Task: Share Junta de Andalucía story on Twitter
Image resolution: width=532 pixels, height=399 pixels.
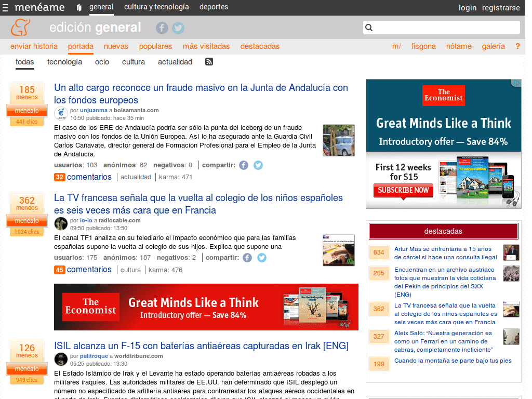Action: click(258, 165)
